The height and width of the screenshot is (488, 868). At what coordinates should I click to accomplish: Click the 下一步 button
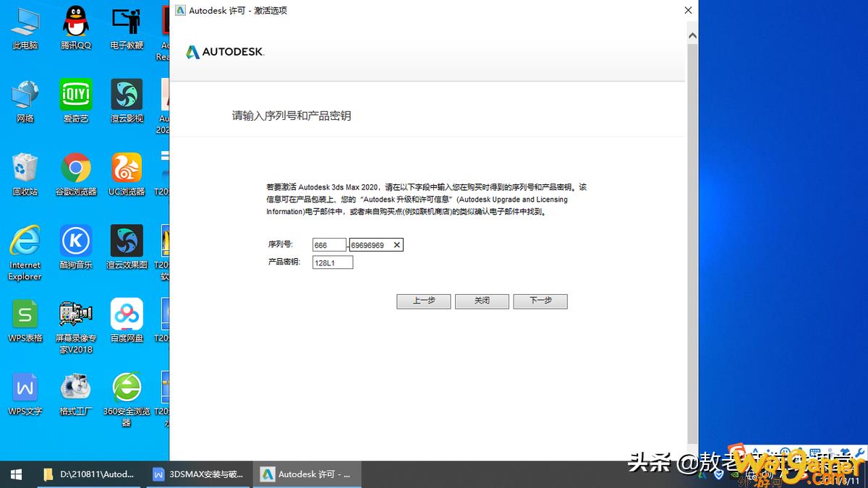point(540,301)
